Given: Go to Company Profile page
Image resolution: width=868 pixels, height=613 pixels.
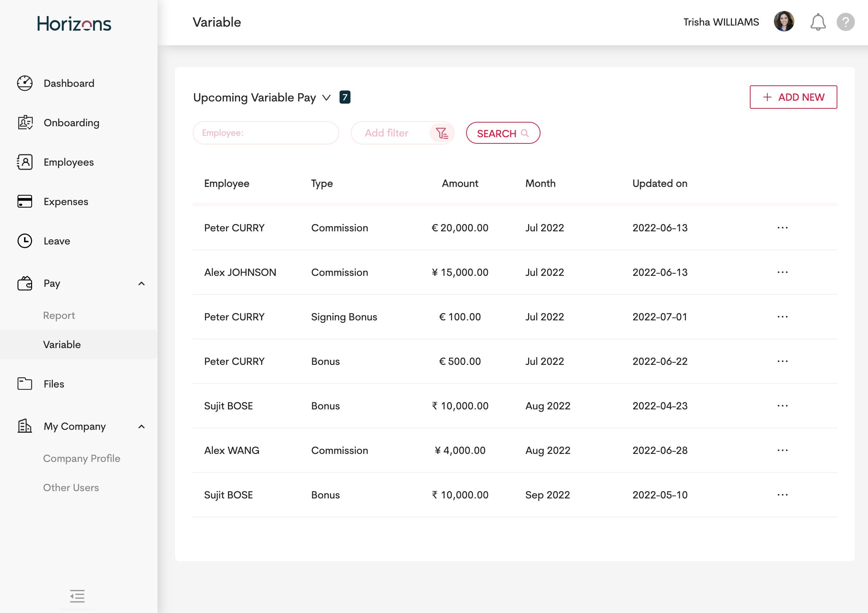Looking at the screenshot, I should point(82,458).
